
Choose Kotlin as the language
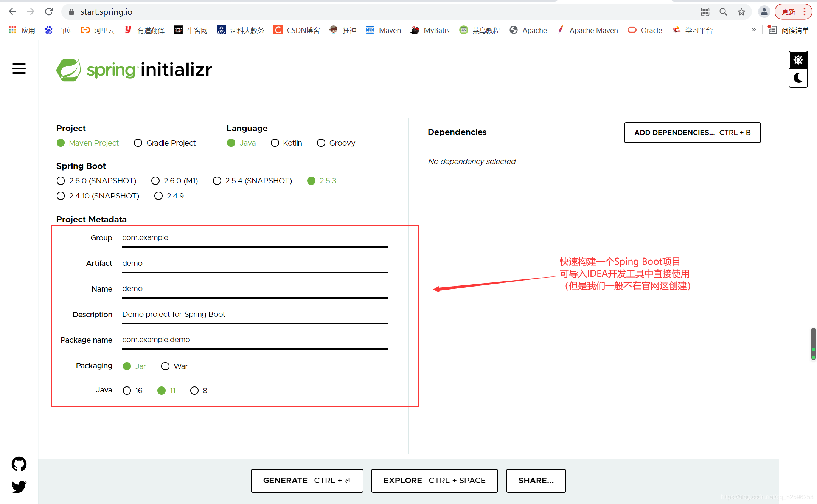275,143
